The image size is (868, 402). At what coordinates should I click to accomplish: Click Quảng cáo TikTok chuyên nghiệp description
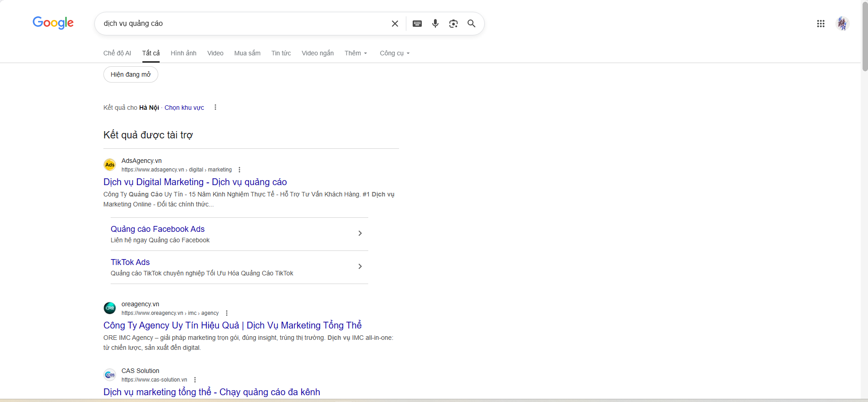tap(202, 273)
